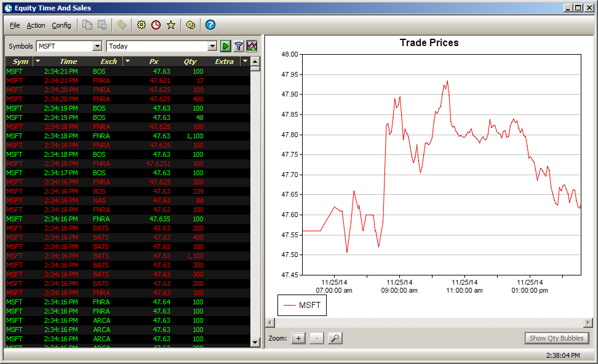
Task: Expand the Today date range dropdown
Action: pos(212,46)
